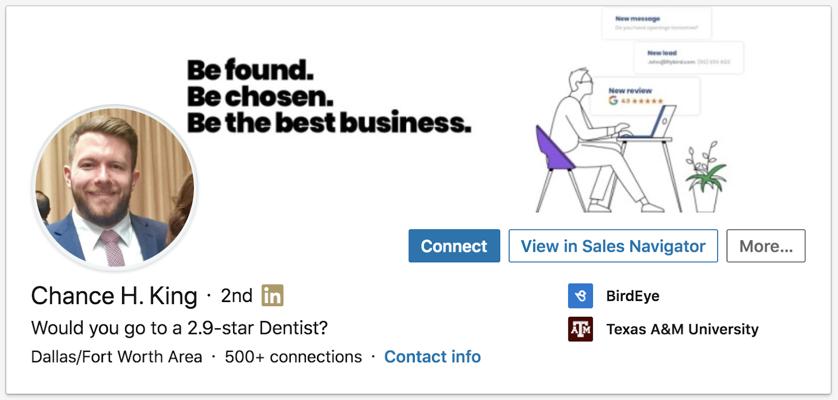Screen dimensions: 838x400
Task: Click the gold LinkedIn Premium badge
Action: point(272,295)
